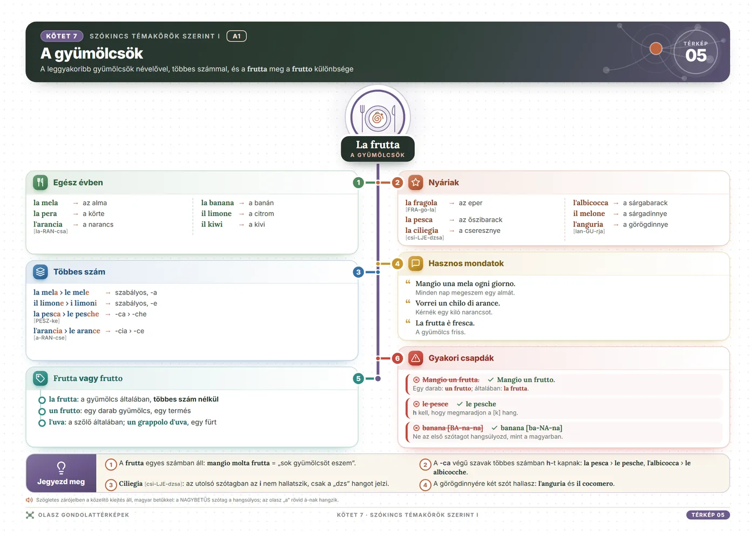
Task: Click the warning triangle icon beside Gyakori csapdák
Action: pos(416,358)
